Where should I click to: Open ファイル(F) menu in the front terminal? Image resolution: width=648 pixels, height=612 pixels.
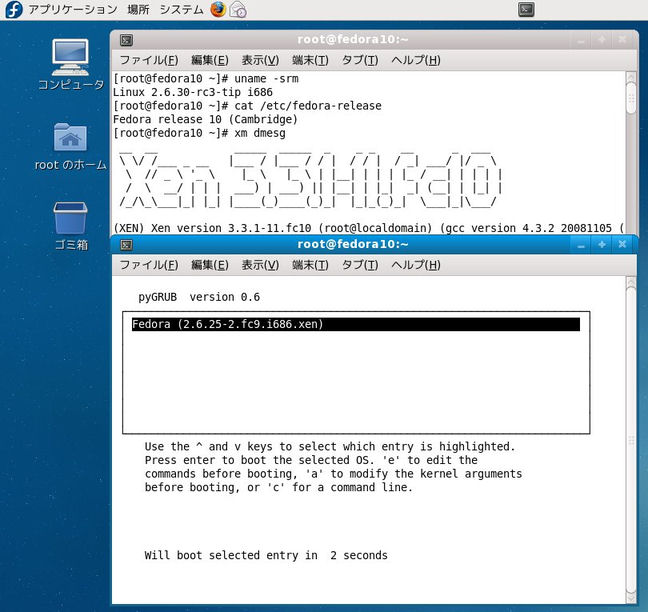tap(149, 265)
